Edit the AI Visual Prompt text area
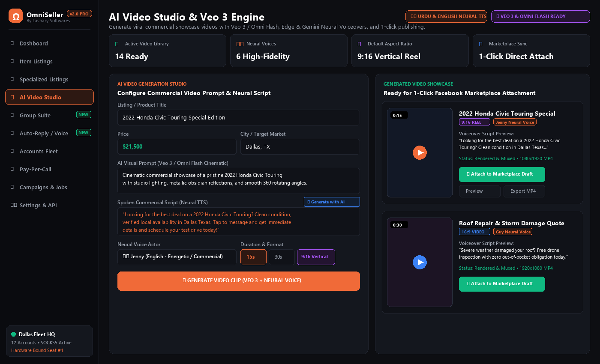The height and width of the screenshot is (364, 600). pyautogui.click(x=239, y=181)
